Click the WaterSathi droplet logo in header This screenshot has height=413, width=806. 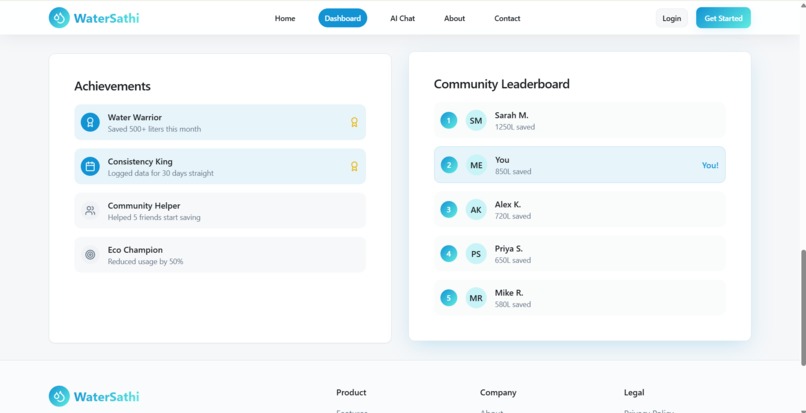click(x=59, y=18)
